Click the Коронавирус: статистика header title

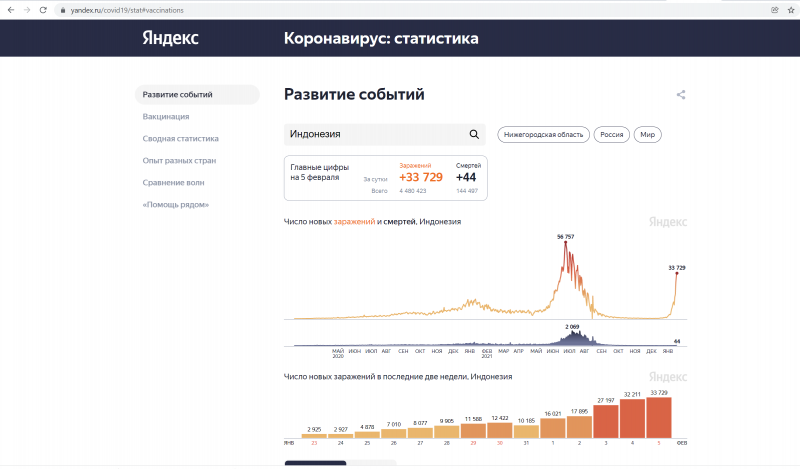pyautogui.click(x=381, y=38)
